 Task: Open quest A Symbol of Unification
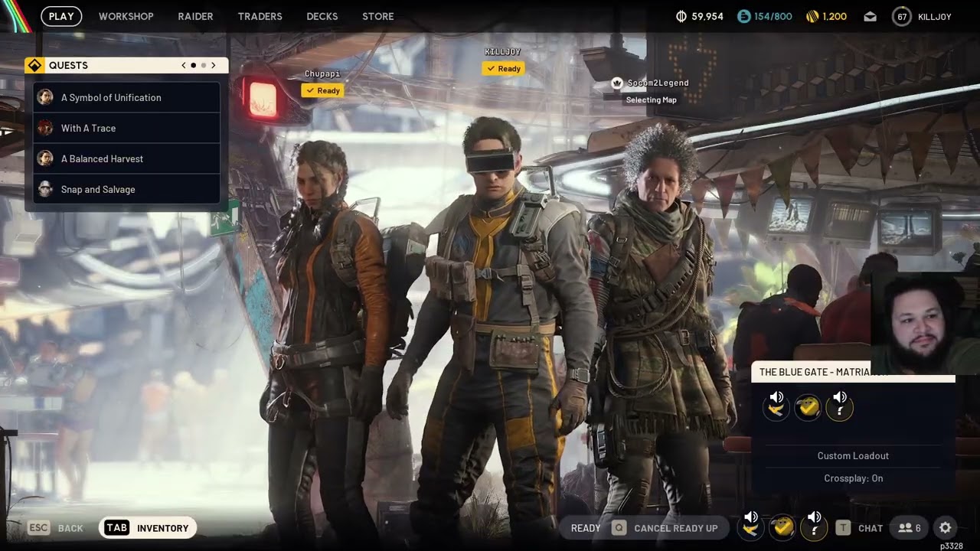pos(127,97)
